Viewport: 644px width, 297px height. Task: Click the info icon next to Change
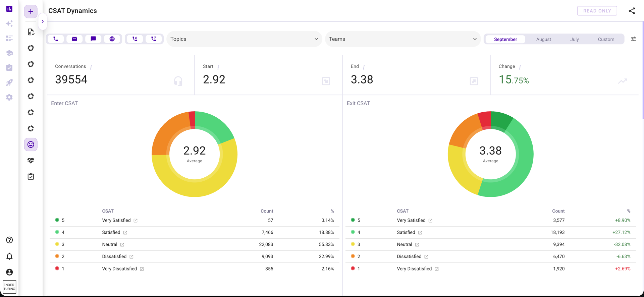(520, 67)
